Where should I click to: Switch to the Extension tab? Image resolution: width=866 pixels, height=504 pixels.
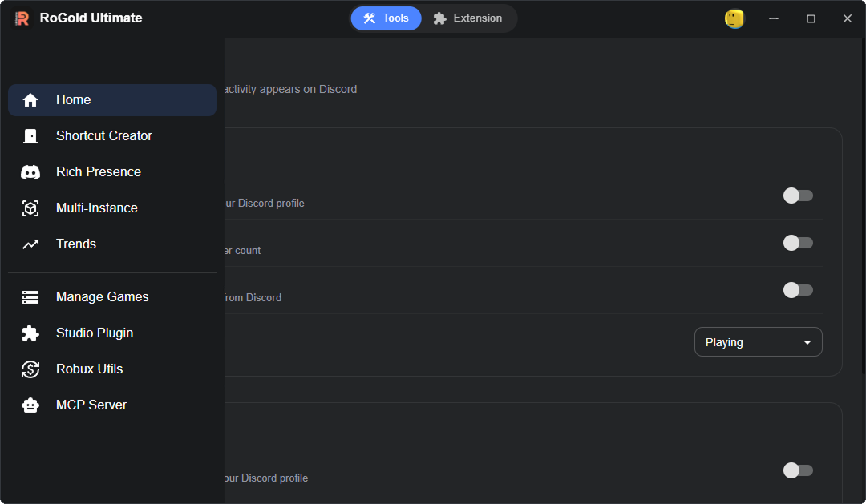(468, 18)
